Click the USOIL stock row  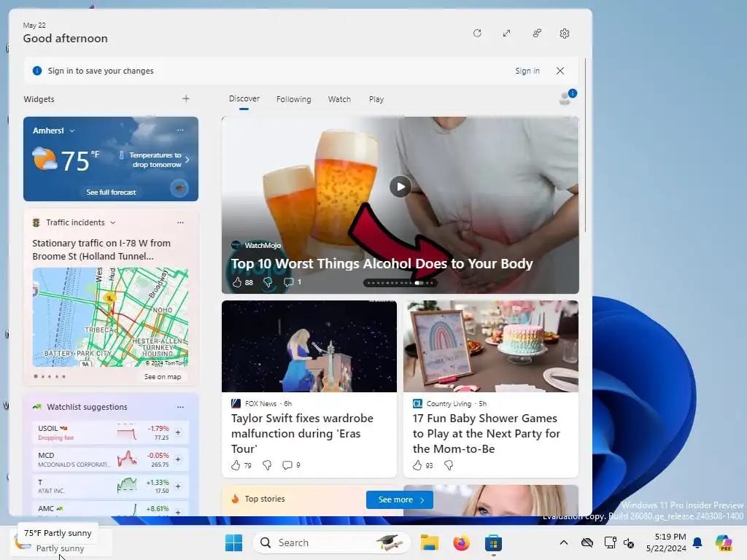111,432
